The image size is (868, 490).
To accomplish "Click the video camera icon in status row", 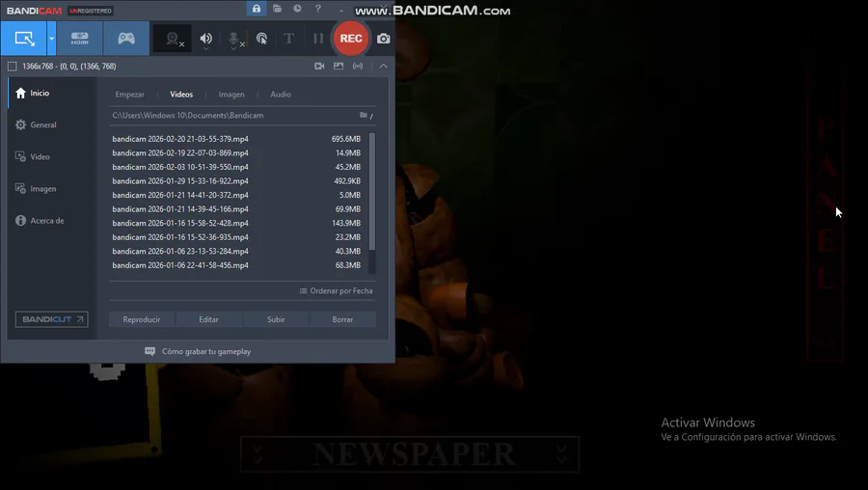I will [x=319, y=66].
